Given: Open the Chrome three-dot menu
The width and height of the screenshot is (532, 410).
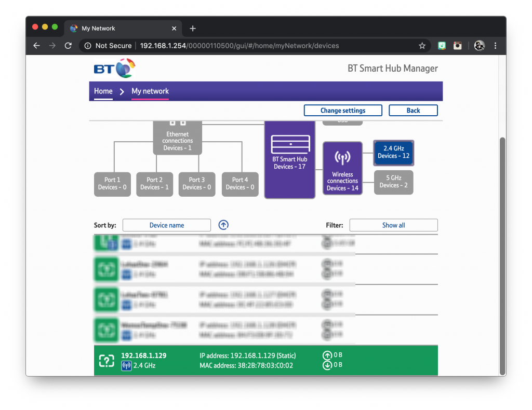Looking at the screenshot, I should tap(495, 46).
